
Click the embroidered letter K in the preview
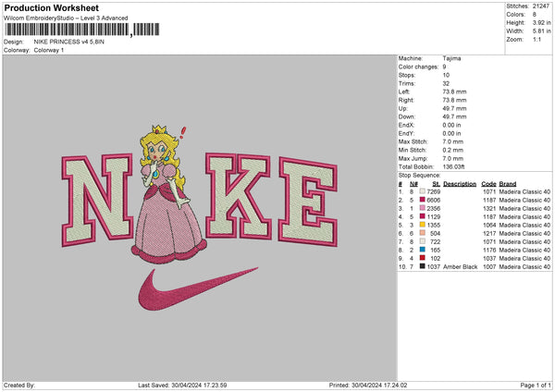pyautogui.click(x=238, y=196)
